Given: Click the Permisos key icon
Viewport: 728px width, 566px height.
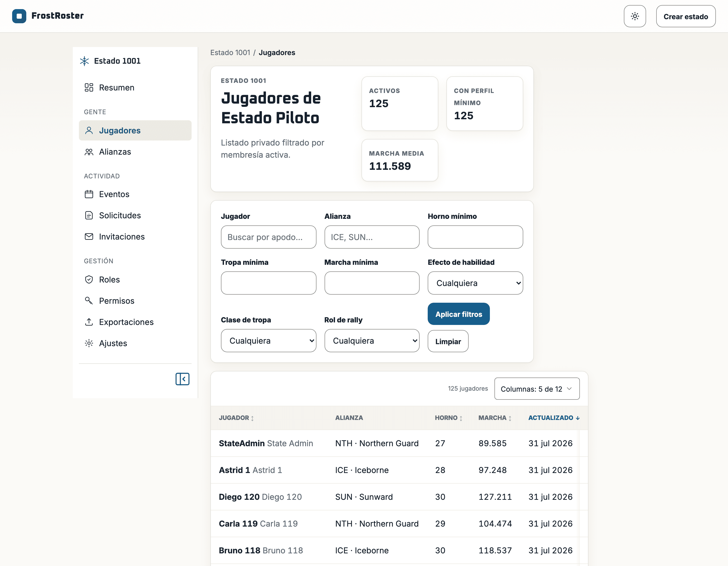Looking at the screenshot, I should [89, 301].
